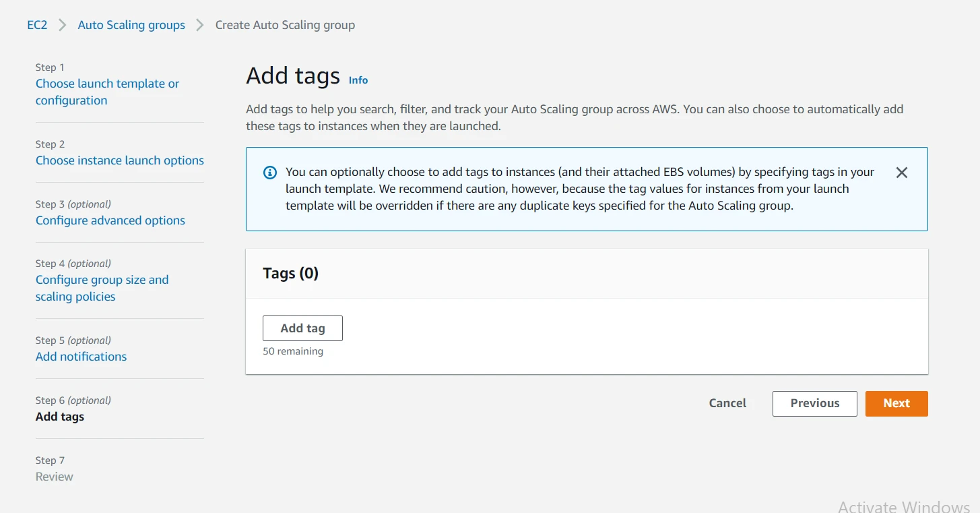Select Step 6 Add tags in sidebar
980x513 pixels.
pyautogui.click(x=59, y=416)
